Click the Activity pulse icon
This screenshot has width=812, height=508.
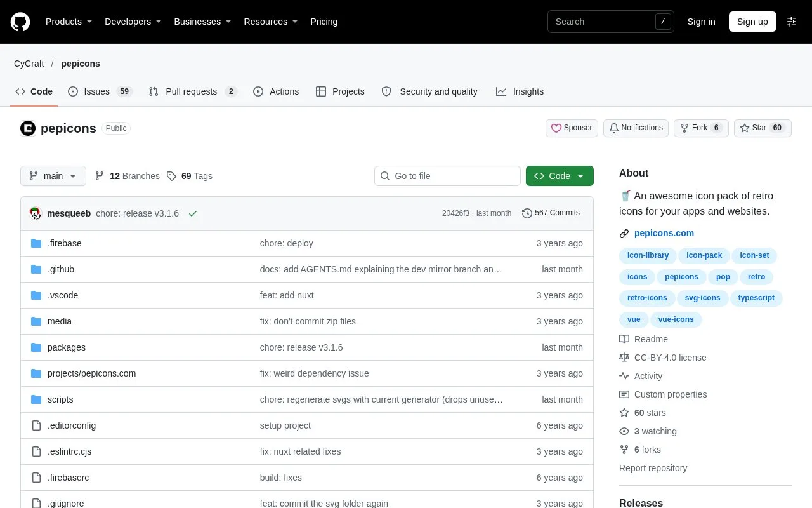pos(624,376)
